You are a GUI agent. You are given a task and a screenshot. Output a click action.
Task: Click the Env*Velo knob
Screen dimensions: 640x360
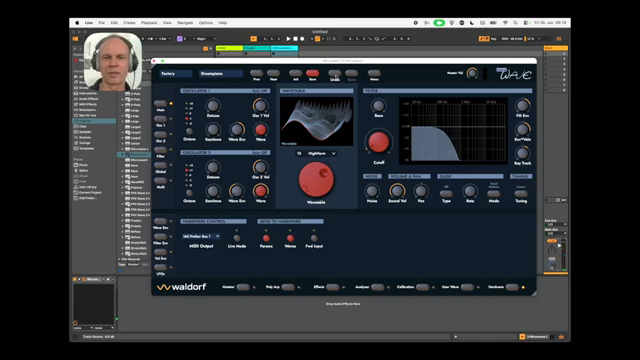[522, 129]
